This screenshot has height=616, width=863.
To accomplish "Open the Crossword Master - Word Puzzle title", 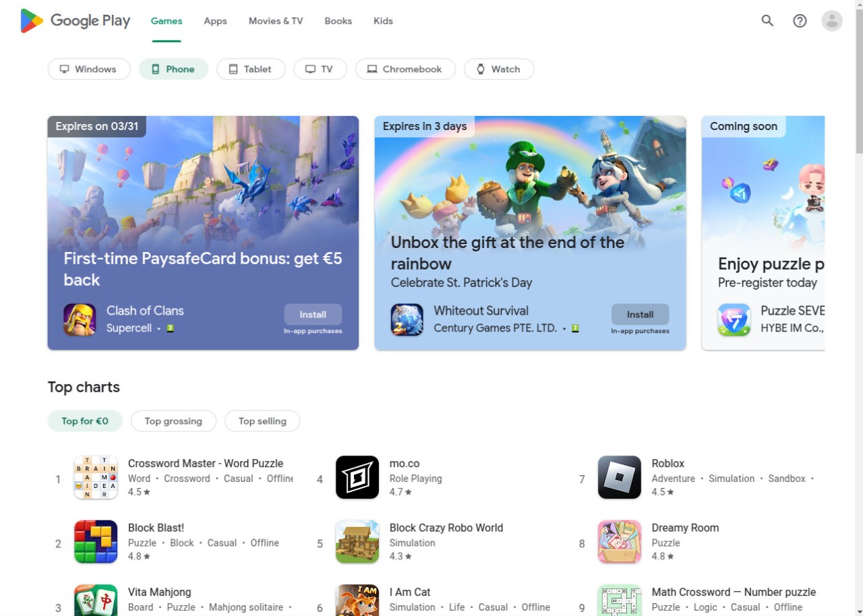I will pyautogui.click(x=206, y=464).
